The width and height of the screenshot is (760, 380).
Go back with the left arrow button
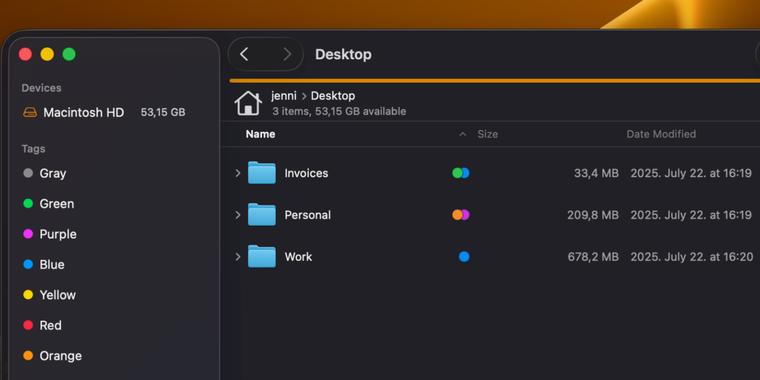[x=244, y=54]
